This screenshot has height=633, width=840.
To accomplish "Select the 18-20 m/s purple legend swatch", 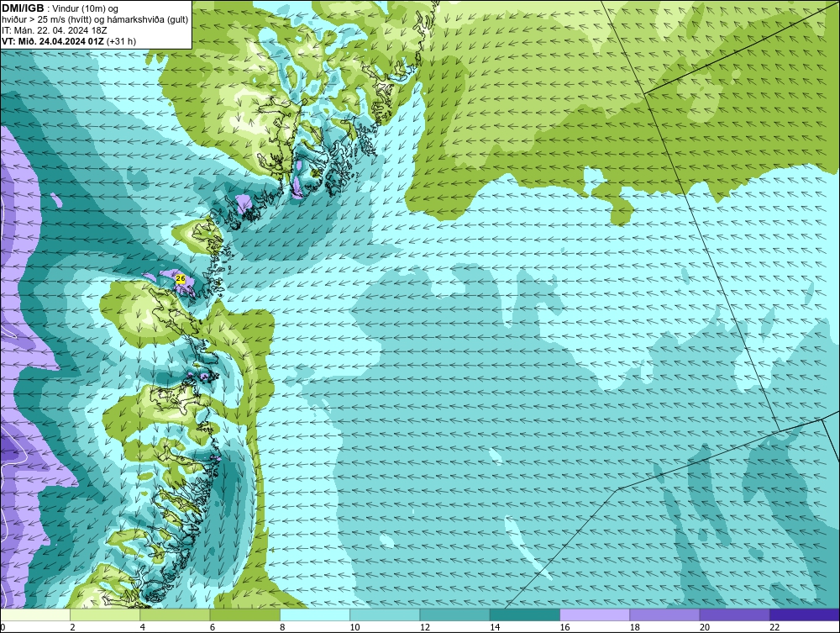I will (664, 615).
